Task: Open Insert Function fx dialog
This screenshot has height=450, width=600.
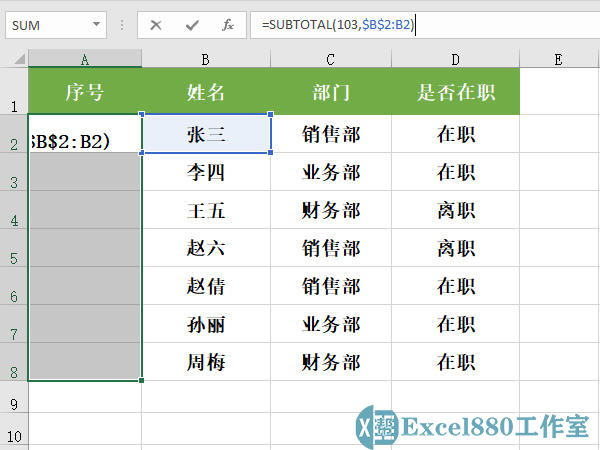Action: tap(228, 25)
